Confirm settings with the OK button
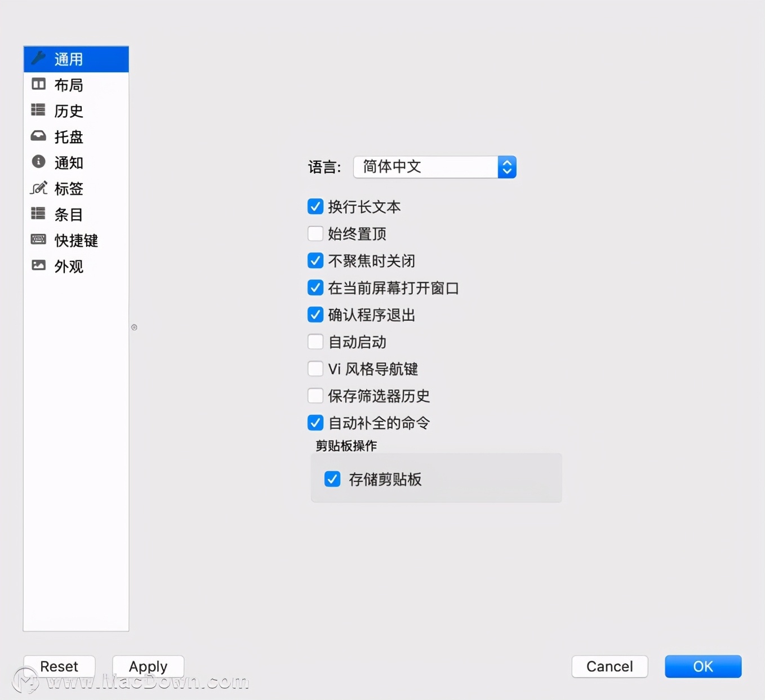 pyautogui.click(x=702, y=666)
